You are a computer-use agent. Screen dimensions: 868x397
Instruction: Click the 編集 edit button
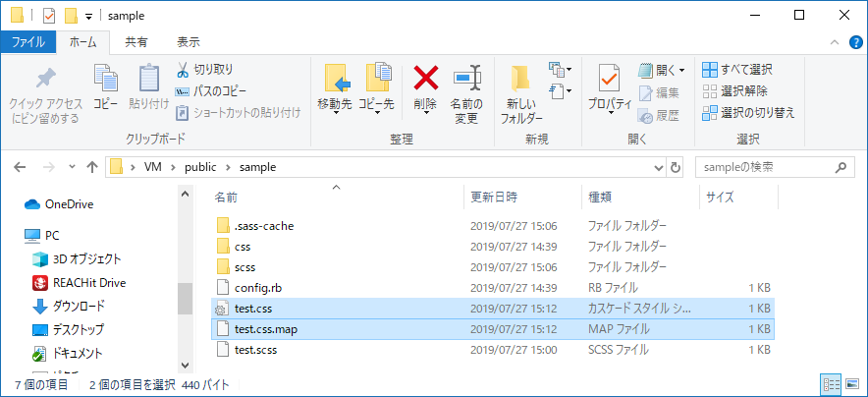[659, 92]
